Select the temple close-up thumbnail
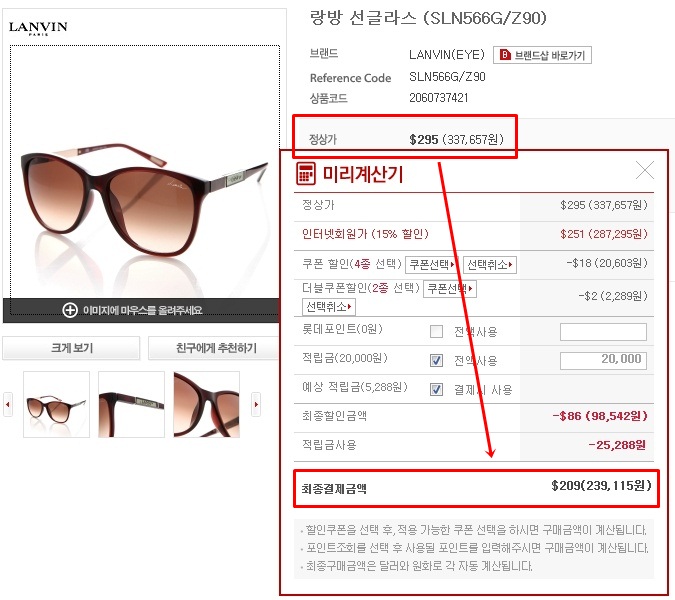This screenshot has width=675, height=600. click(131, 405)
